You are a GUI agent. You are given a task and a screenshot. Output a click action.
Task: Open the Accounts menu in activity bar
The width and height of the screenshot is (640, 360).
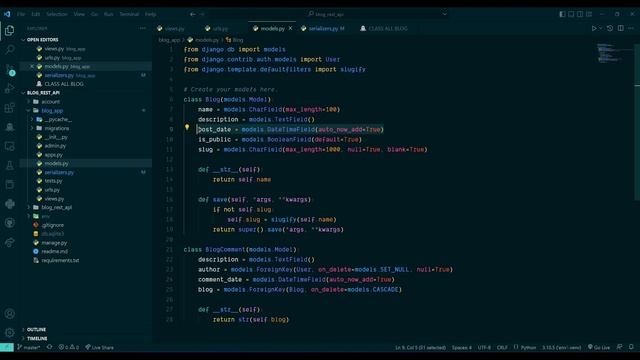(9, 313)
